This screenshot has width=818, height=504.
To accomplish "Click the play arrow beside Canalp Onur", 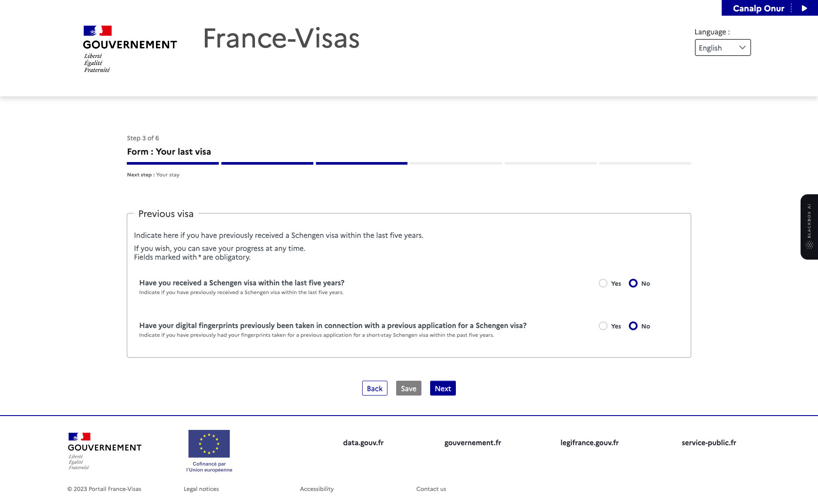I will click(804, 8).
